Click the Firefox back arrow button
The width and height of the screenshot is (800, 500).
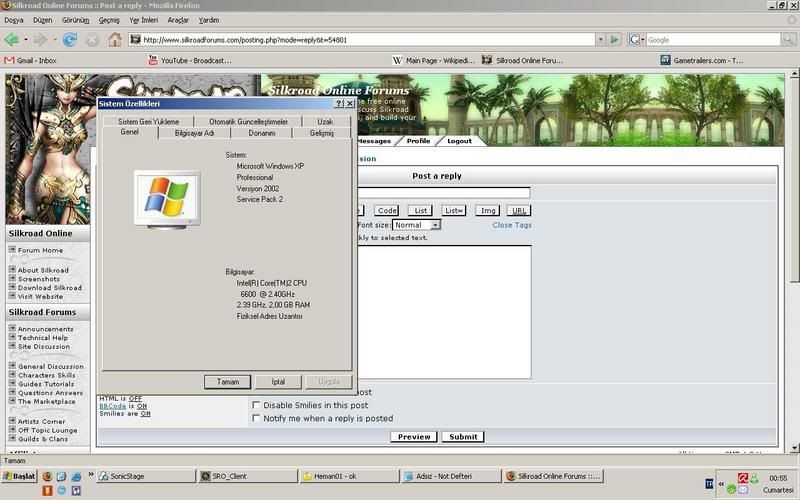click(11, 39)
